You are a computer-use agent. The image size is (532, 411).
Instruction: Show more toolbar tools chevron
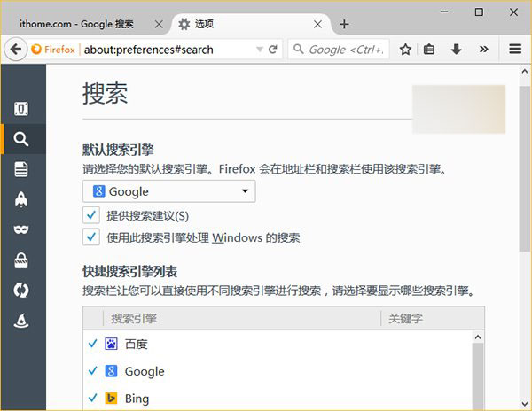point(484,50)
